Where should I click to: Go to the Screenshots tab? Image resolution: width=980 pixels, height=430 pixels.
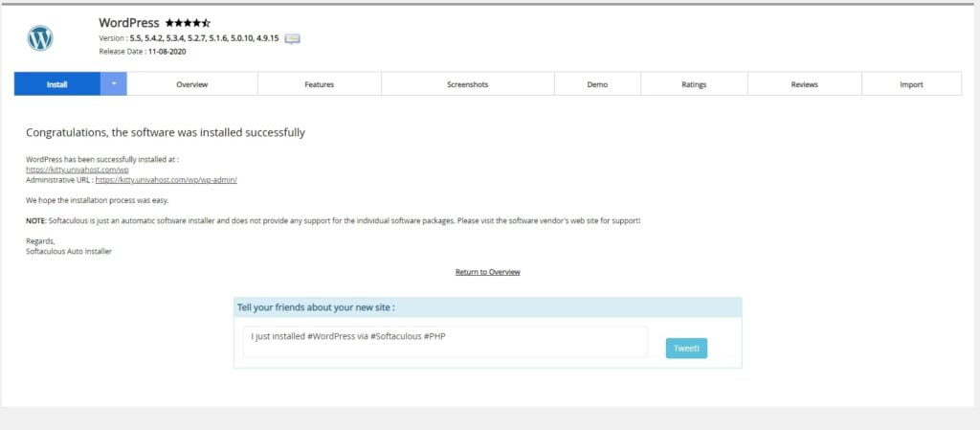467,84
